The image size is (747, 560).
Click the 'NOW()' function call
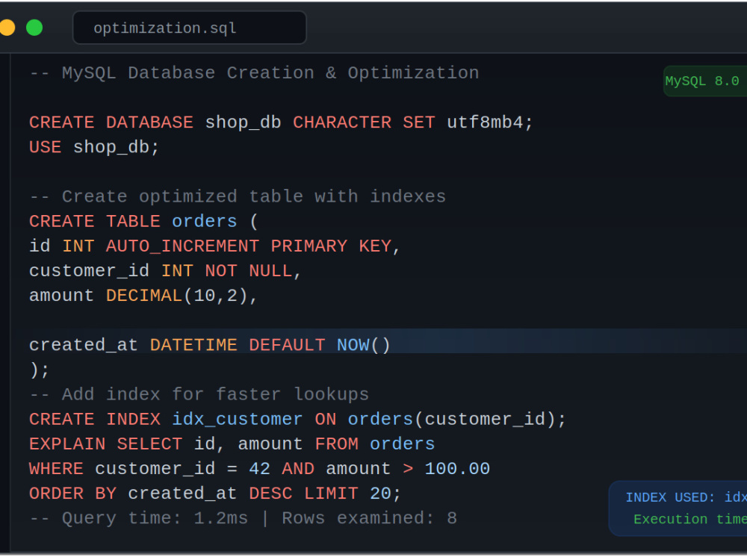click(364, 345)
